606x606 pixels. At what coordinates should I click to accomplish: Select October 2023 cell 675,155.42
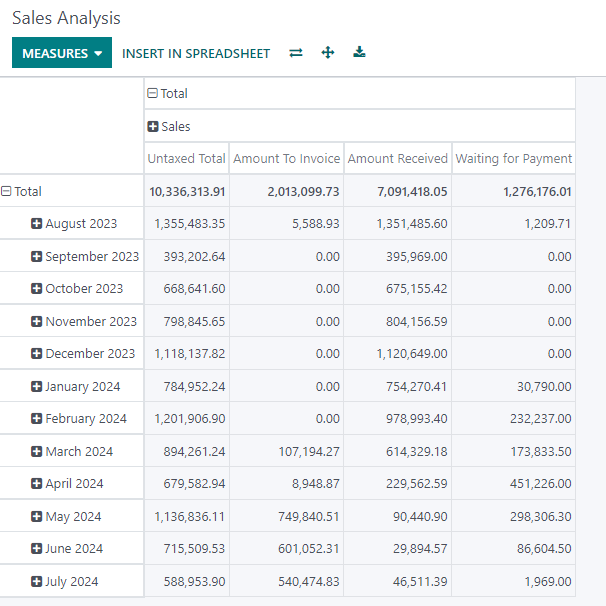[398, 288]
